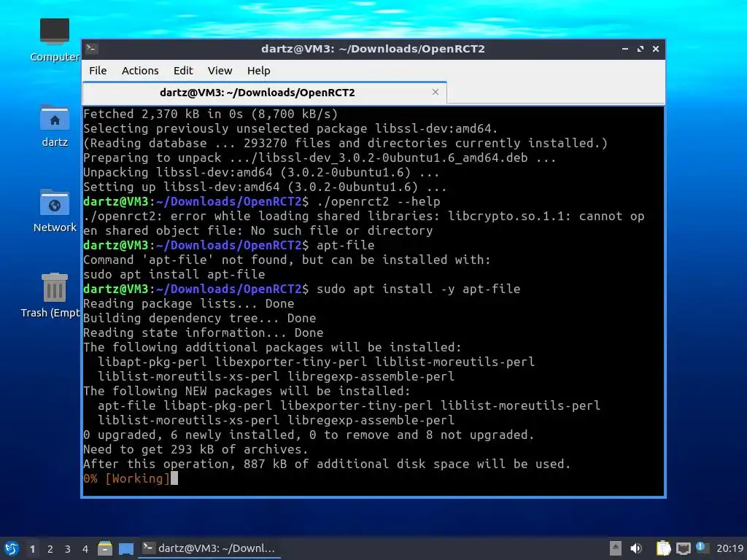
Task: Click the show desktop taskbar icon
Action: 125,548
